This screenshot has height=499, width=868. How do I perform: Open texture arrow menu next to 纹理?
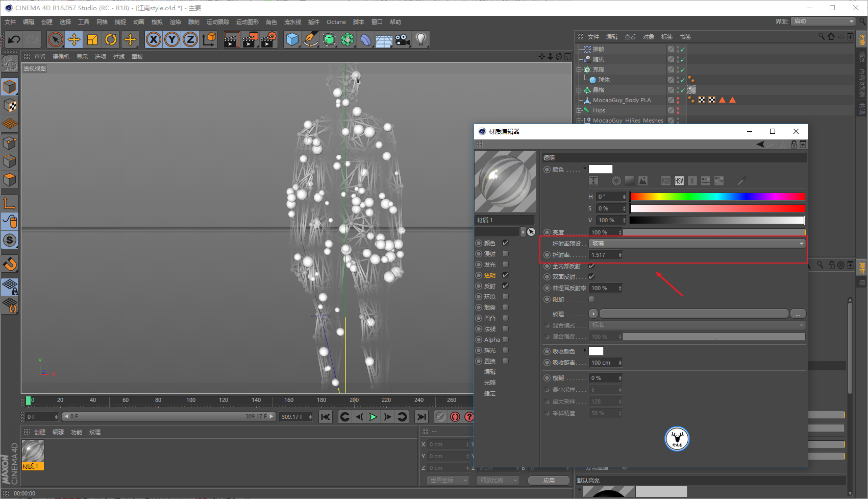(x=593, y=314)
